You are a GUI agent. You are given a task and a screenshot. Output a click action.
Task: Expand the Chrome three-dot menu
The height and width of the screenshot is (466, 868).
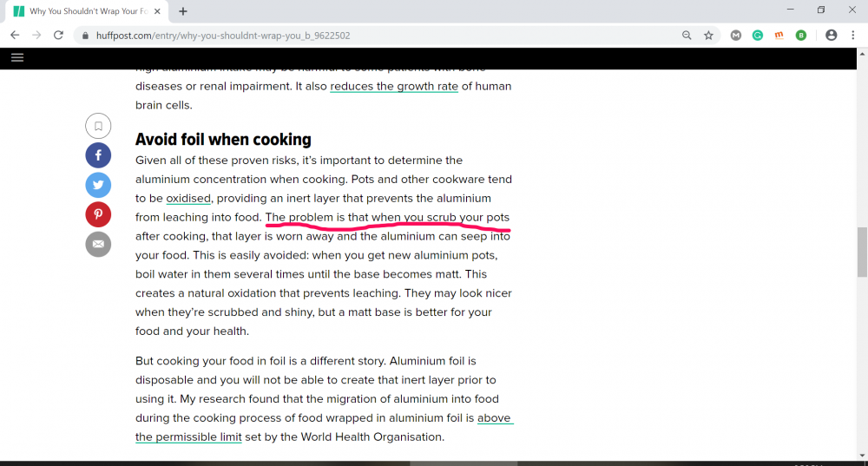coord(852,36)
